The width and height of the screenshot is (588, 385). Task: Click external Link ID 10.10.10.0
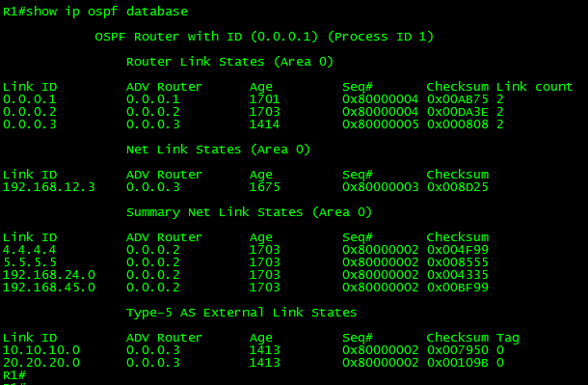point(41,350)
